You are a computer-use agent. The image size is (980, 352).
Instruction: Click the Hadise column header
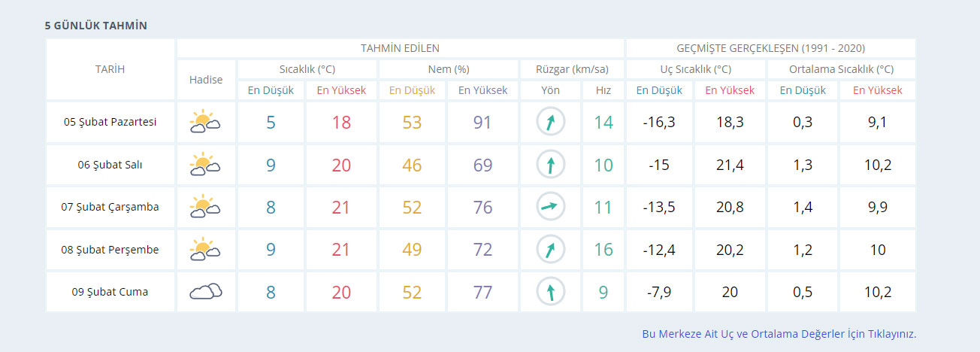click(x=206, y=80)
